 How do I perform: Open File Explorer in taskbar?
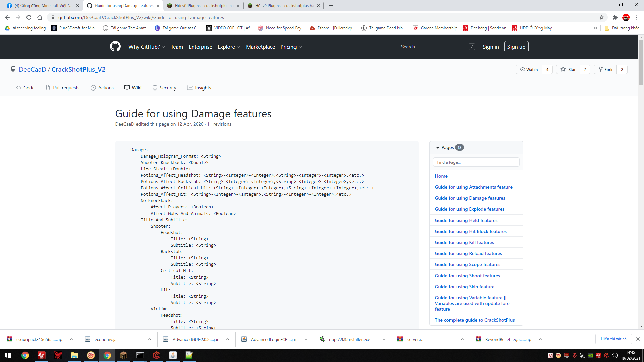pyautogui.click(x=74, y=355)
